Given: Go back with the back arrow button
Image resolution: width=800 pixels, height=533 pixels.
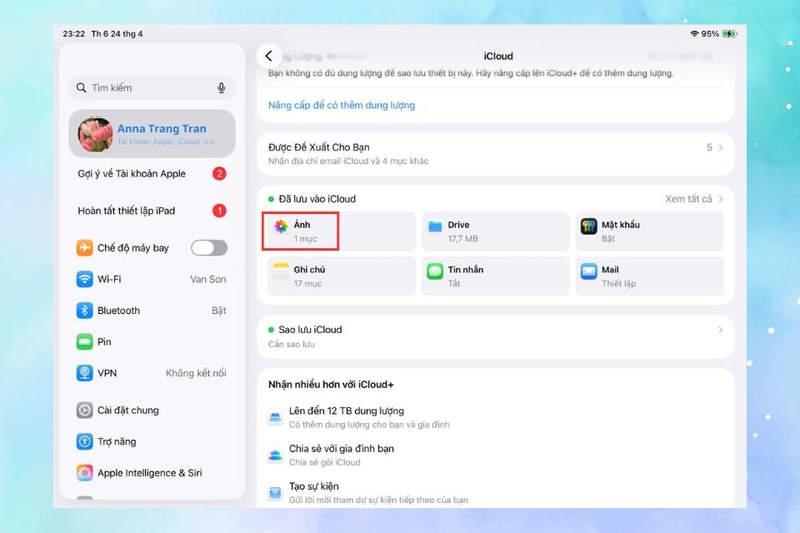Looking at the screenshot, I should tap(269, 56).
